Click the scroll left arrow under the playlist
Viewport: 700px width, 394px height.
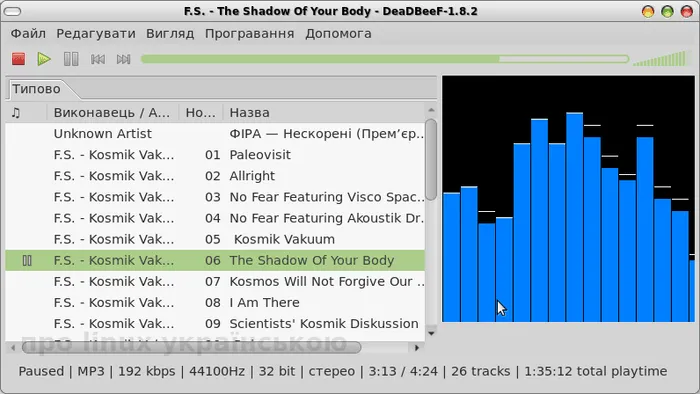12,347
